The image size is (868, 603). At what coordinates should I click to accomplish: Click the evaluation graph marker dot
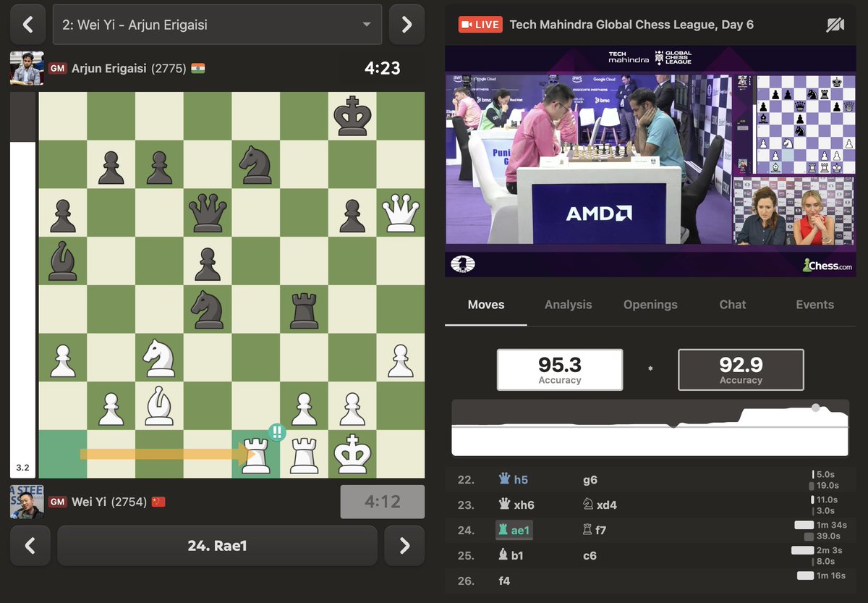[816, 408]
